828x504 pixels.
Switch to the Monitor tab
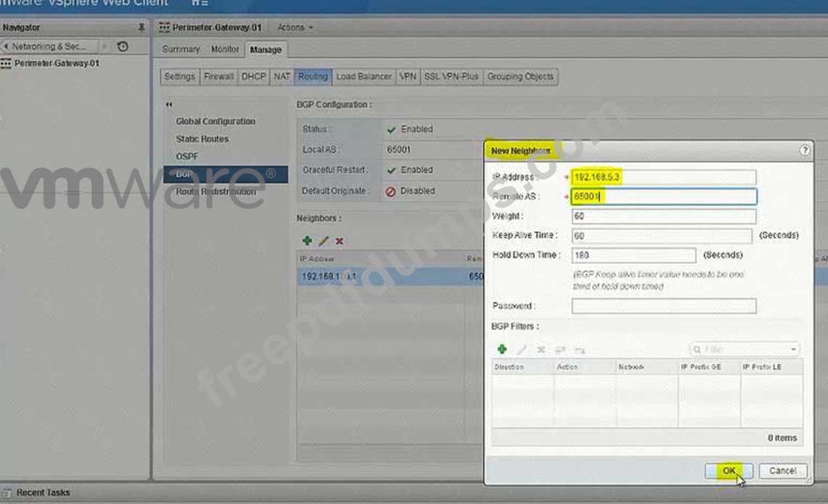[225, 49]
